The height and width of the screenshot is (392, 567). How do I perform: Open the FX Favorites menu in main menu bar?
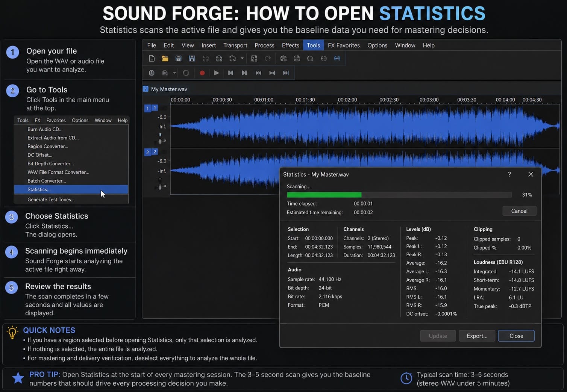pos(344,45)
